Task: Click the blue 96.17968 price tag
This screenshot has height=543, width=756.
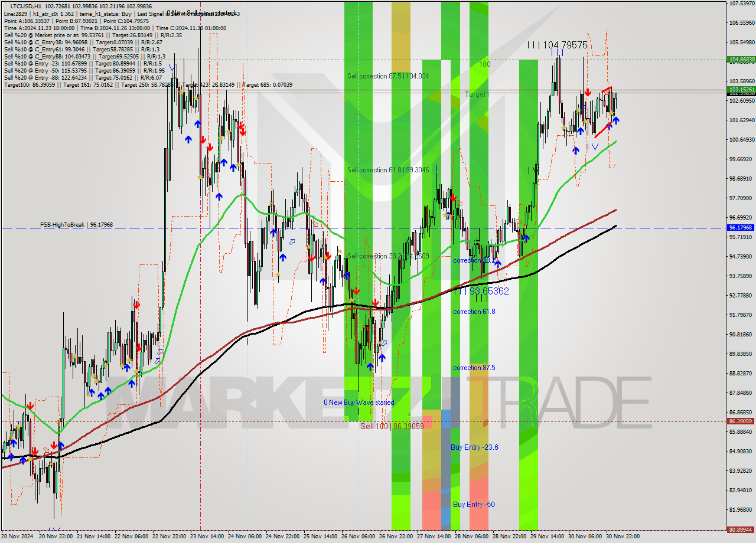Action: click(x=741, y=228)
